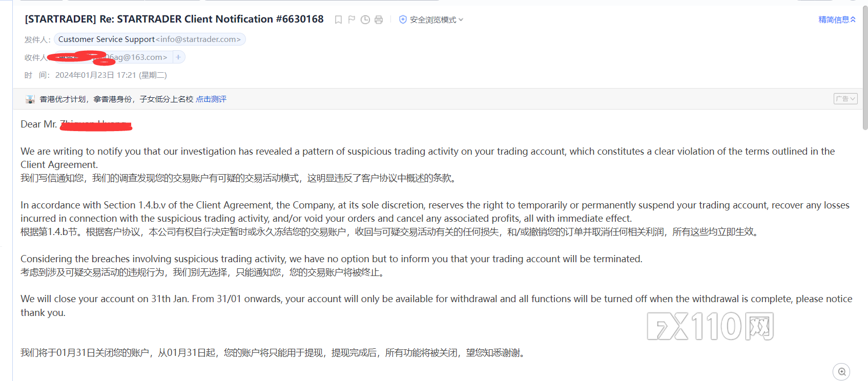Bookmark this email with the bookmark icon
This screenshot has width=868, height=381.
tap(338, 19)
